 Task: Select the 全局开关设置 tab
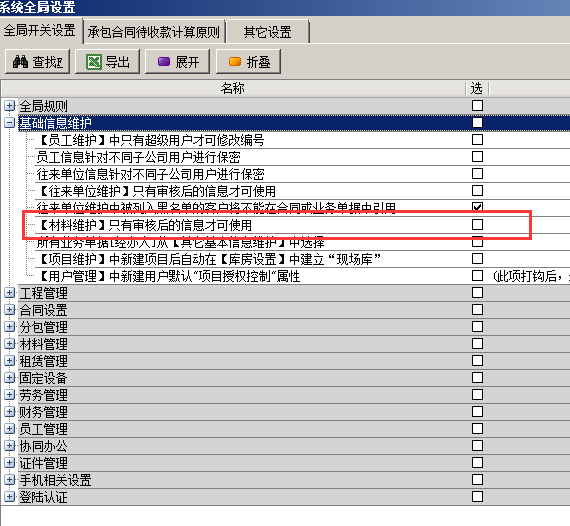click(40, 30)
